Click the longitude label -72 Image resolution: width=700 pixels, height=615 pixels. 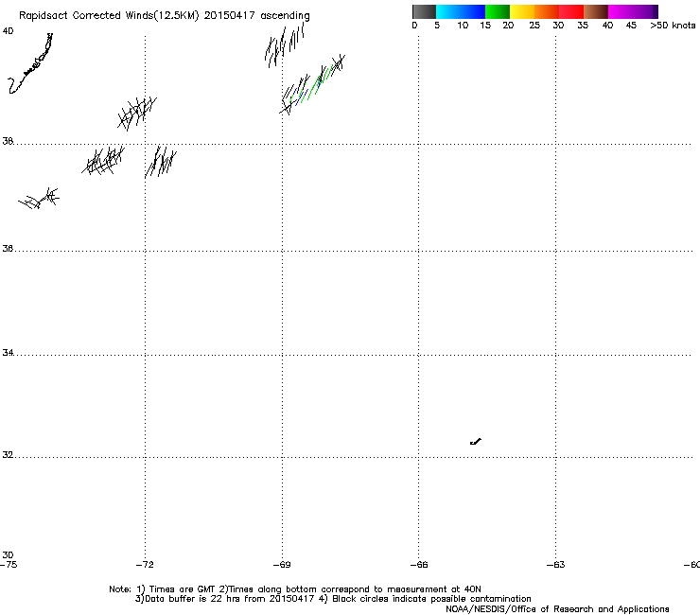click(x=145, y=565)
